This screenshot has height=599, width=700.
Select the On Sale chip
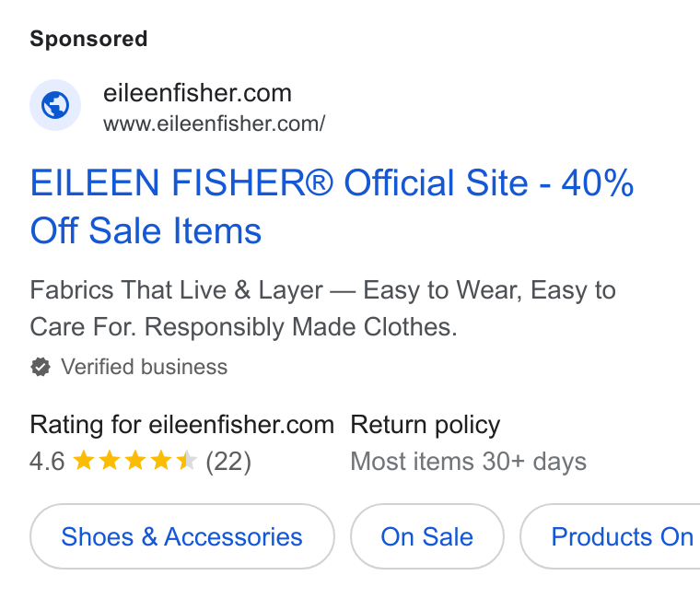427,536
